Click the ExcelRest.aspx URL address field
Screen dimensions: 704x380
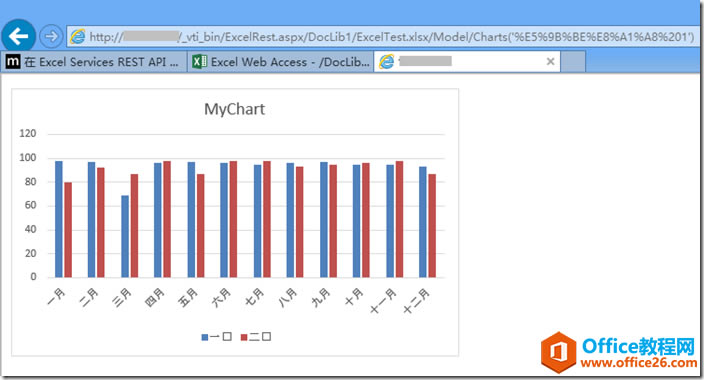(383, 36)
